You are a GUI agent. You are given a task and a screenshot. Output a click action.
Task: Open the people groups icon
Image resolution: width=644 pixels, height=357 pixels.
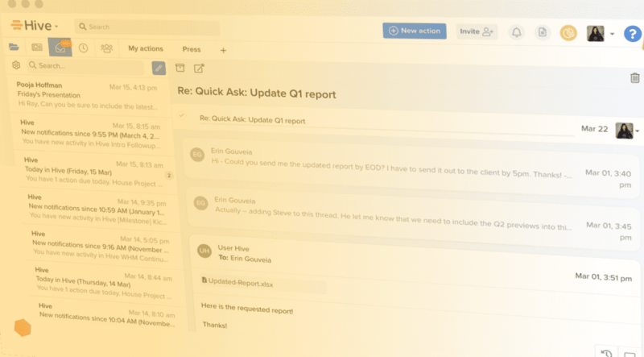[x=107, y=48]
